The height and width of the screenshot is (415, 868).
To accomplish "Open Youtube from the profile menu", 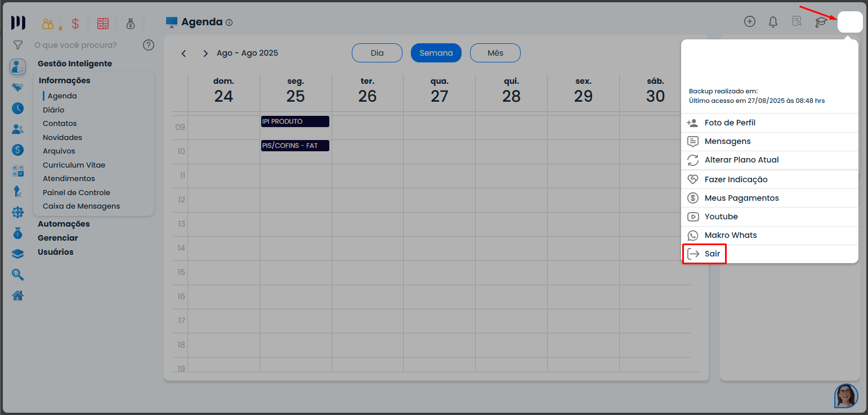I will [x=770, y=216].
